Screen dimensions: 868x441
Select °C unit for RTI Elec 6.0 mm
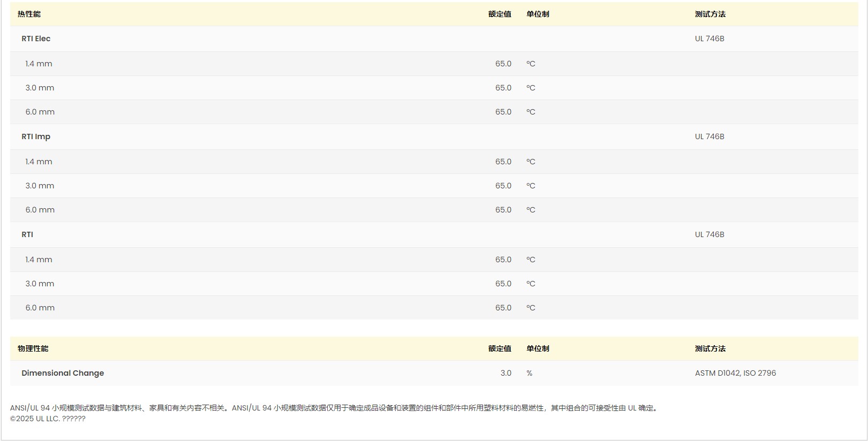click(x=531, y=112)
